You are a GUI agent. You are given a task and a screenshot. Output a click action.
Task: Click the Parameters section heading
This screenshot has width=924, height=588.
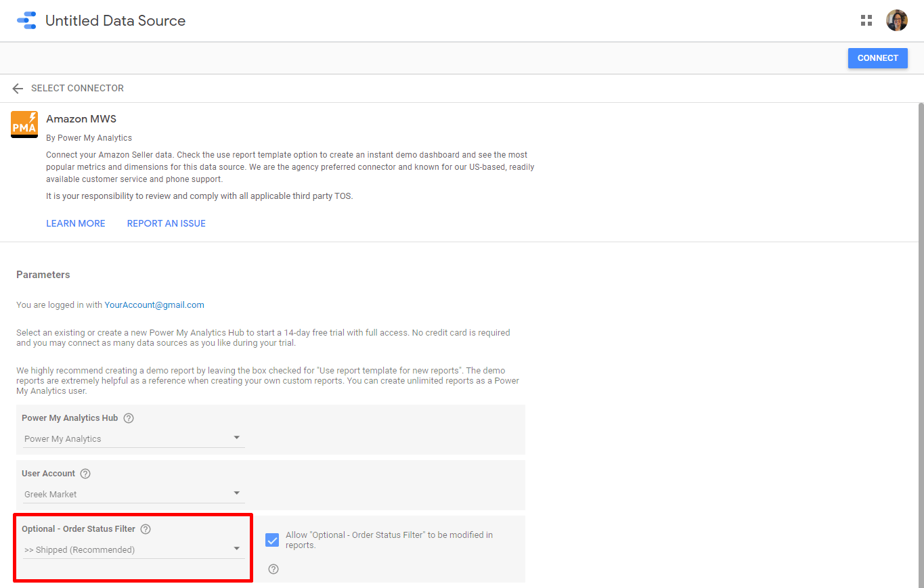coord(43,275)
